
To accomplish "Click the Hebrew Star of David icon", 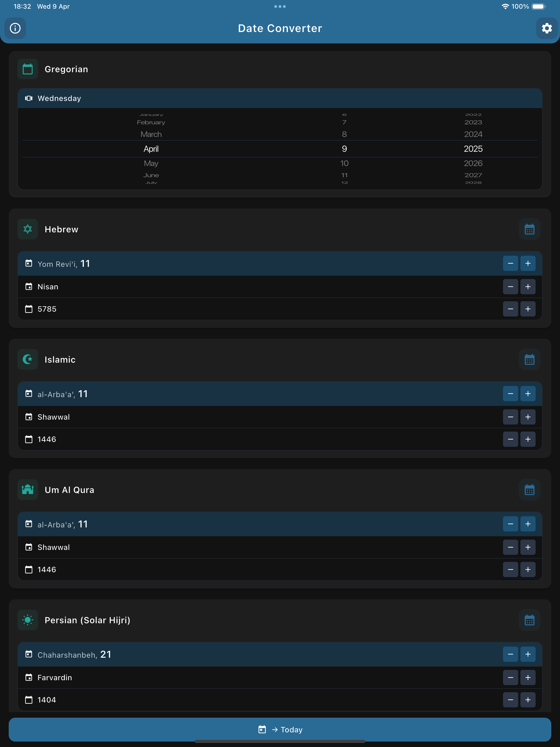I will 27,229.
